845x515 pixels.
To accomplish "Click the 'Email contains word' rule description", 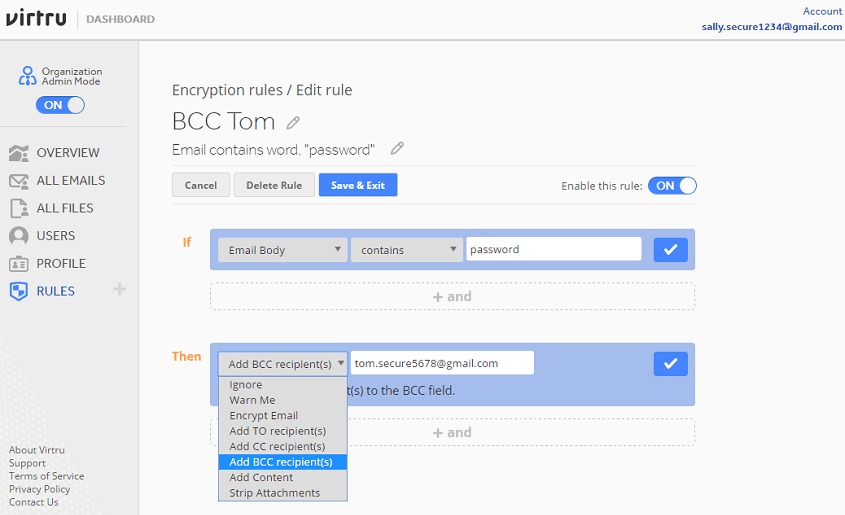I will coord(273,150).
